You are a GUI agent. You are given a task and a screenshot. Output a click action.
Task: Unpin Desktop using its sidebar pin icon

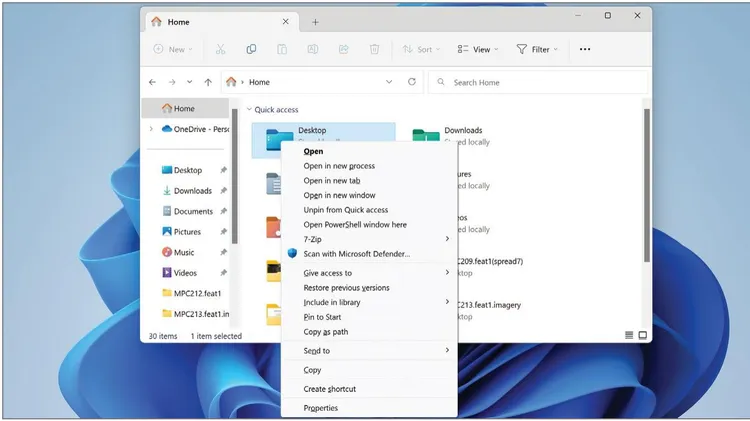pos(223,170)
